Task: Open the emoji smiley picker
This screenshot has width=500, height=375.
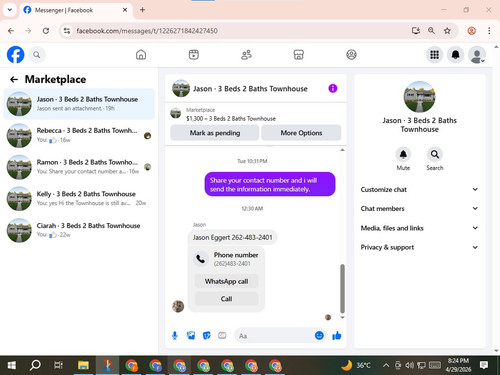Action: point(319,335)
